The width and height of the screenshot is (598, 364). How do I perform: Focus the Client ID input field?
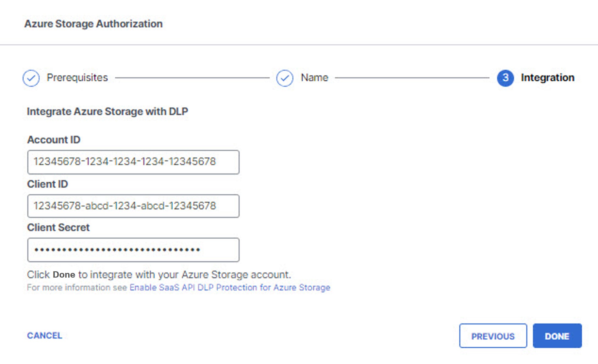coord(133,206)
